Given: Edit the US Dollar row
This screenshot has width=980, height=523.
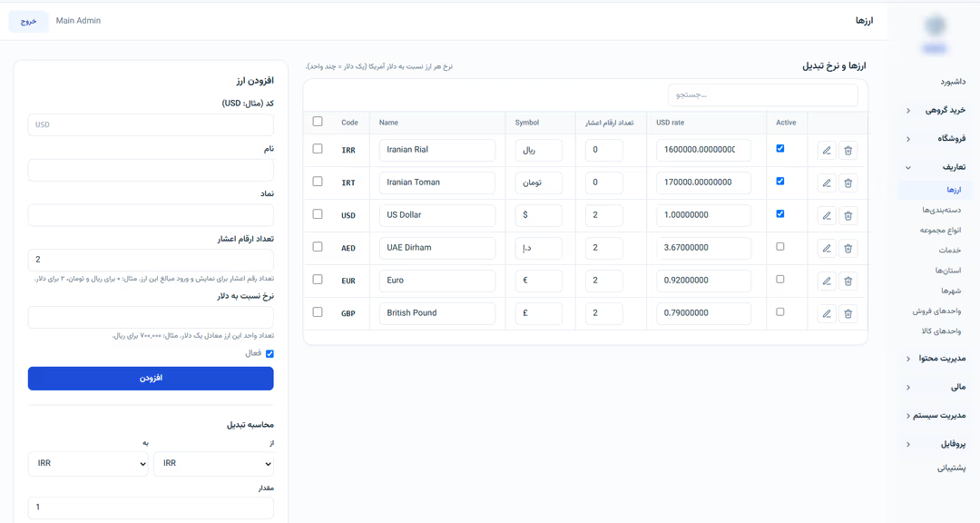Looking at the screenshot, I should tap(827, 215).
